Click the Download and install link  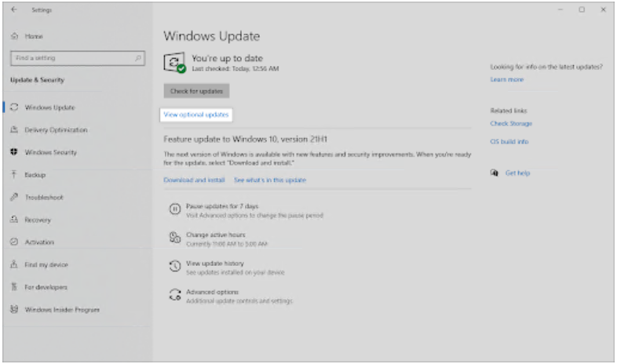point(194,180)
